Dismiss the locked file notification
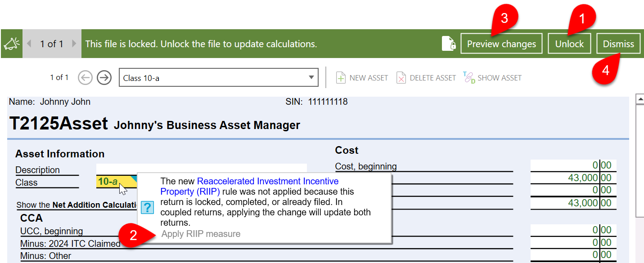This screenshot has width=644, height=263. (618, 43)
